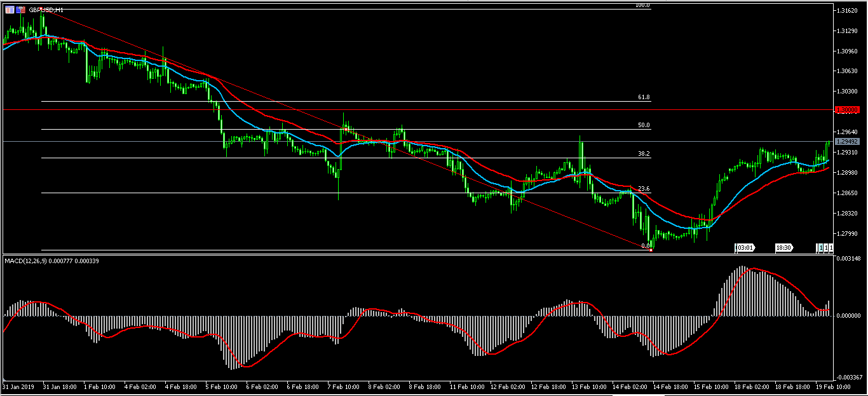Viewport: 868px width, 396px height.
Task: Click the MACD 0.003148 scale maximum label
Action: (x=848, y=259)
